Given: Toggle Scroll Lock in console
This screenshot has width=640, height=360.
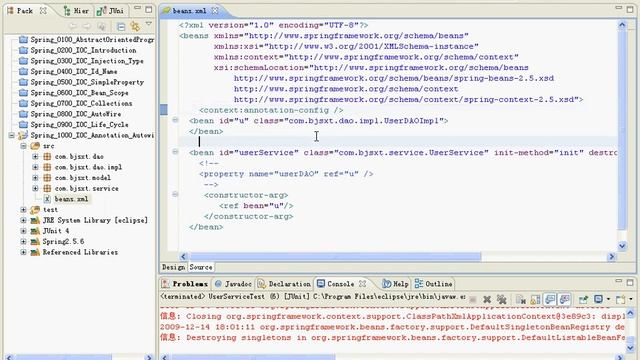Looking at the screenshot, I should (x=535, y=300).
